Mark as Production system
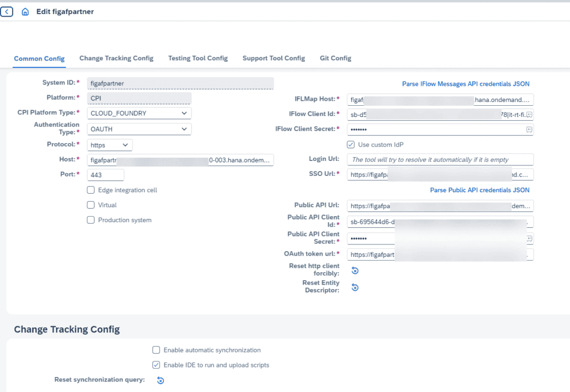The width and height of the screenshot is (570, 392). 91,219
